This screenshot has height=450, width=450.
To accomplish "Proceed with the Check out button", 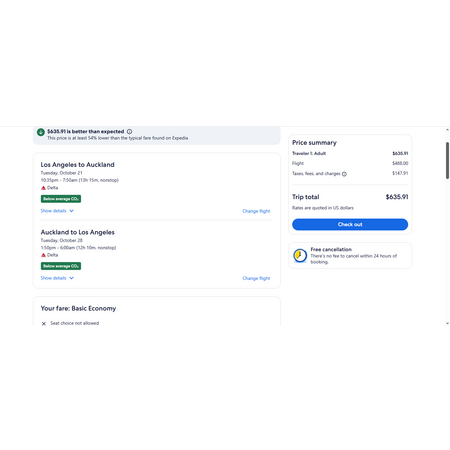I will [x=350, y=224].
